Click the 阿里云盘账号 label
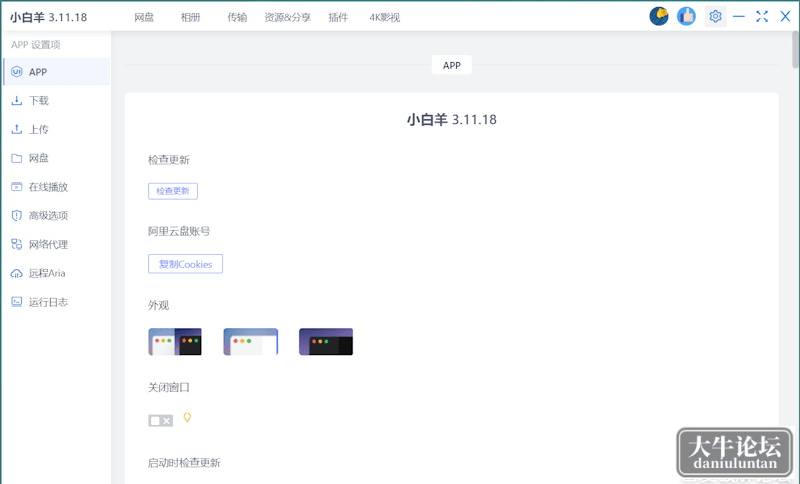This screenshot has width=800, height=484. [x=179, y=232]
